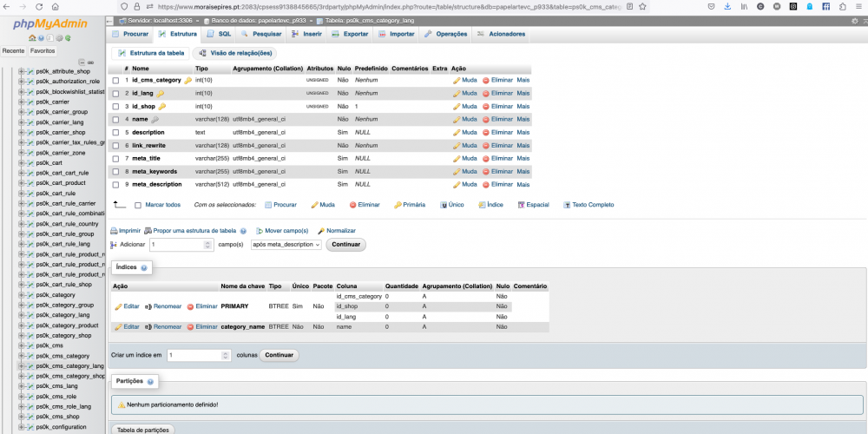Expand ps0k_attribute_shop tree node
The width and height of the screenshot is (868, 434).
click(23, 71)
